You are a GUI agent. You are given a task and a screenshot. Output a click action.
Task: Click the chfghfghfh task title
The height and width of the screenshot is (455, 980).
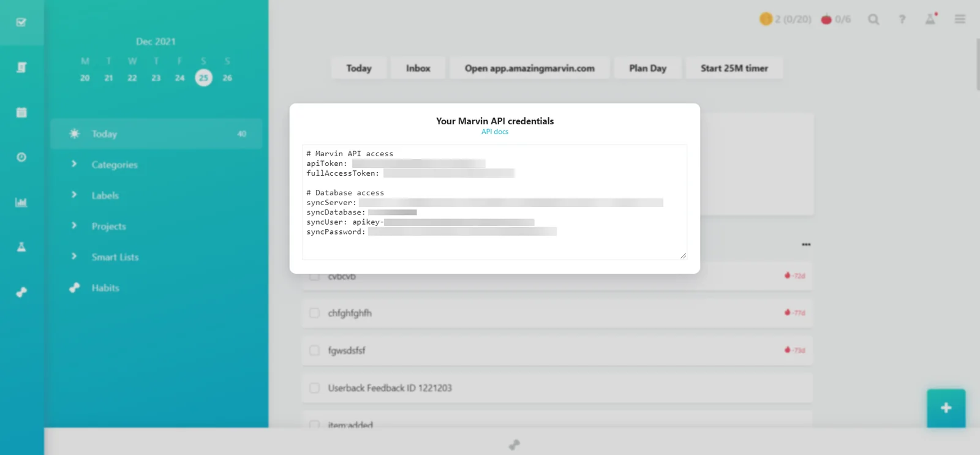(350, 313)
